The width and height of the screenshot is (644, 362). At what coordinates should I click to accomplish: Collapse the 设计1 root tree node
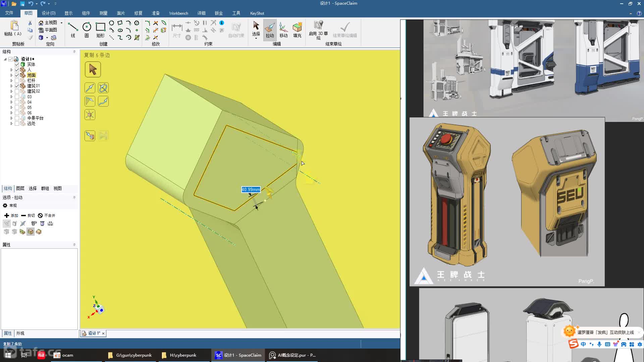(5, 59)
